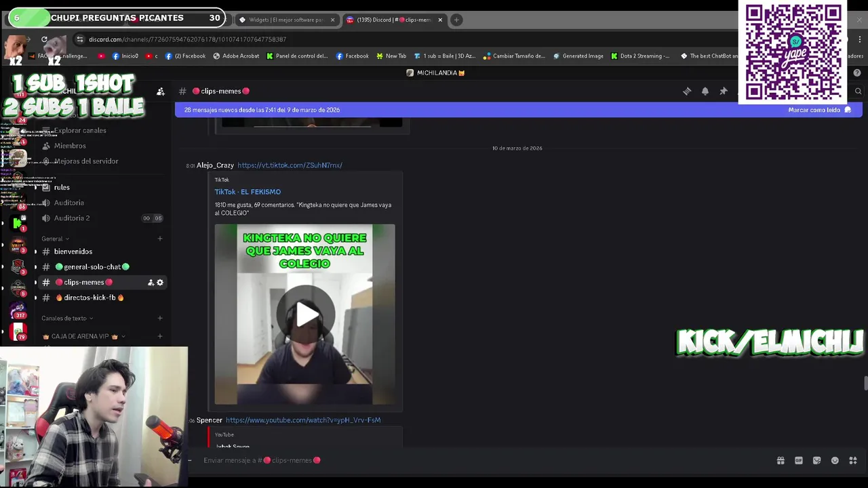Click Alejo_Crazy username

(215, 165)
